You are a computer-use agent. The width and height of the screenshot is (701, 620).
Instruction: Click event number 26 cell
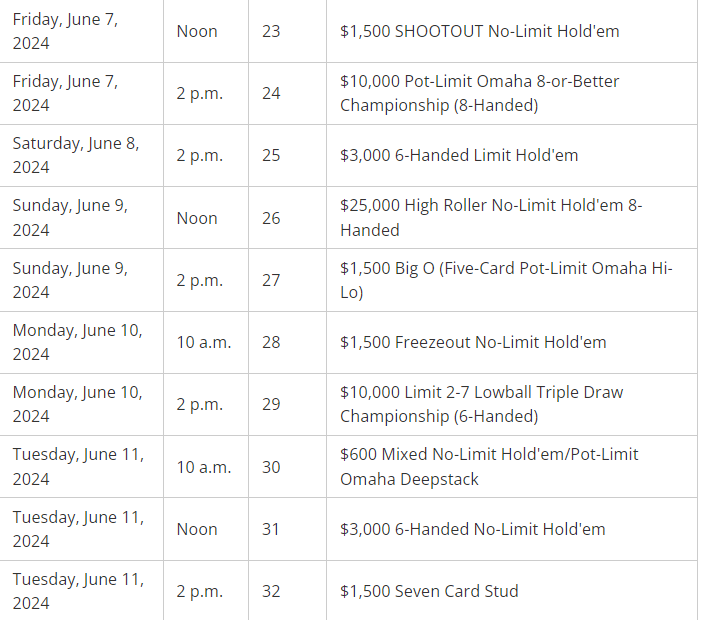coord(271,218)
